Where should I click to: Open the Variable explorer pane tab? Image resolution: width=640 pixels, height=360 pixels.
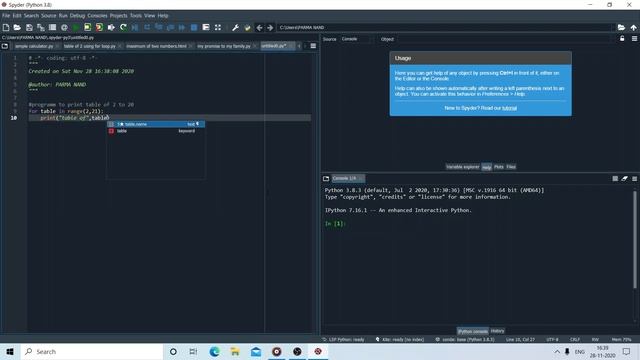point(462,167)
